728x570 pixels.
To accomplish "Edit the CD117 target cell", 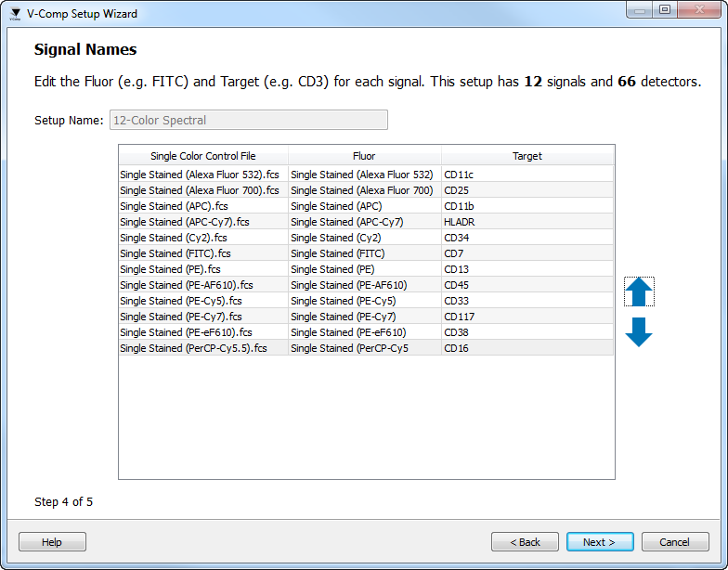I will click(526, 317).
